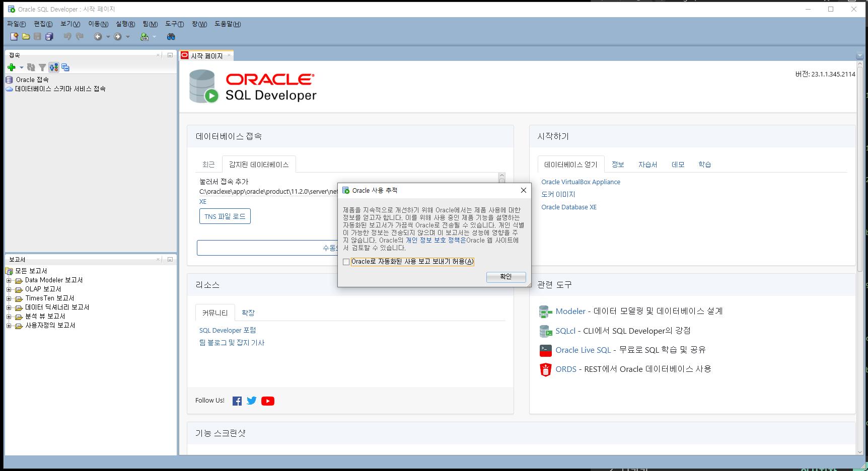Switch to the 최근 connections tab
Screen dimensions: 868x471
click(x=208, y=165)
